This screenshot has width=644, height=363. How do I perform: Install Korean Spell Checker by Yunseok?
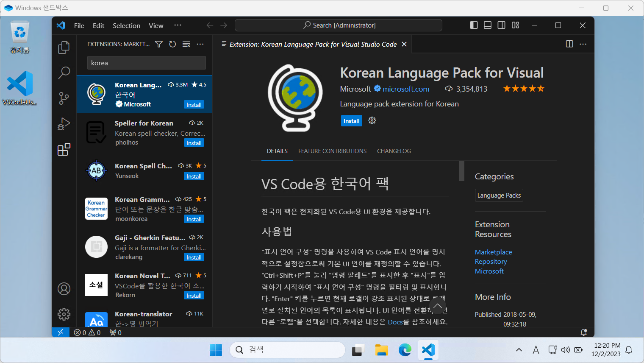pos(194,176)
